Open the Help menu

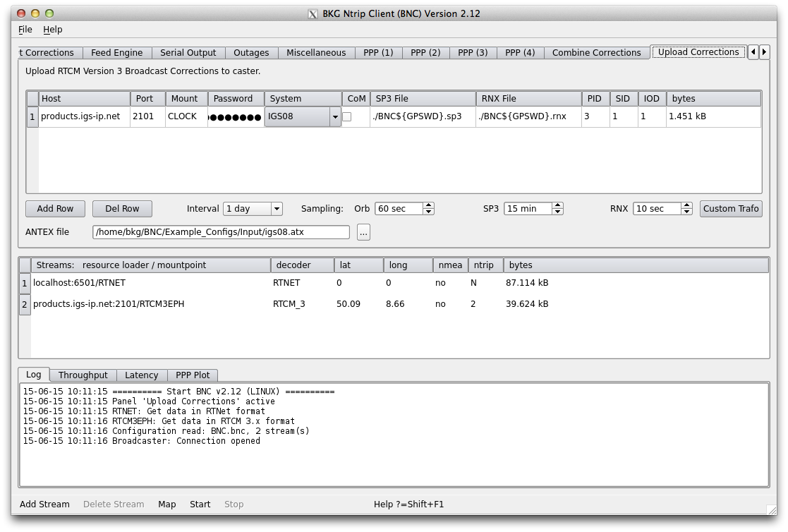(x=53, y=30)
